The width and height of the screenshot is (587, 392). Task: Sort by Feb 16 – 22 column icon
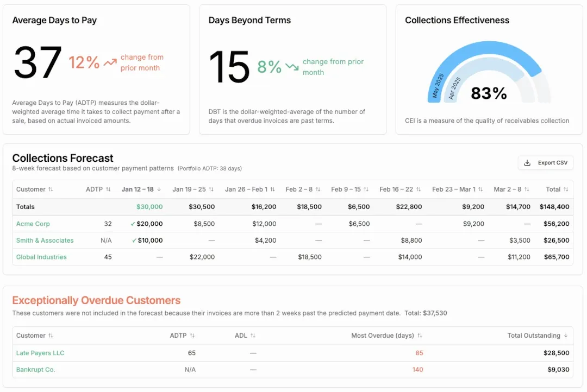tap(419, 189)
